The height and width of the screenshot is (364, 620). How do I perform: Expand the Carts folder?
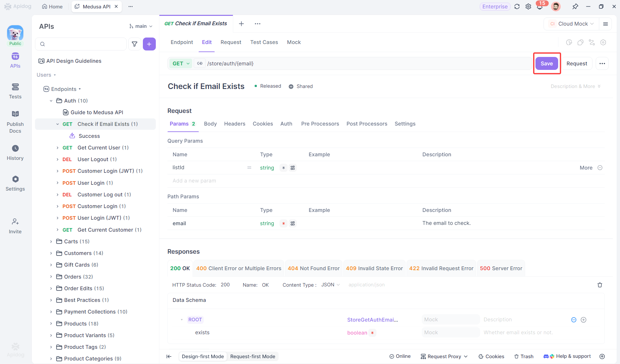pos(51,241)
